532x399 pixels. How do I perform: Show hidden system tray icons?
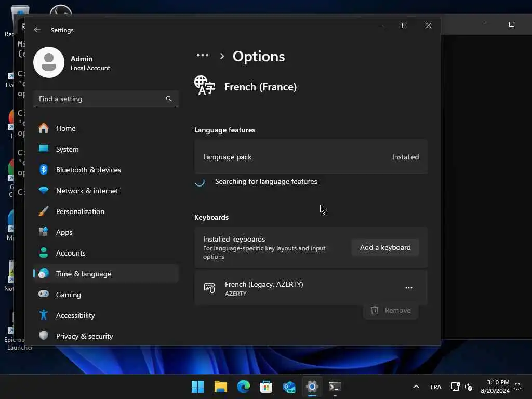click(416, 387)
